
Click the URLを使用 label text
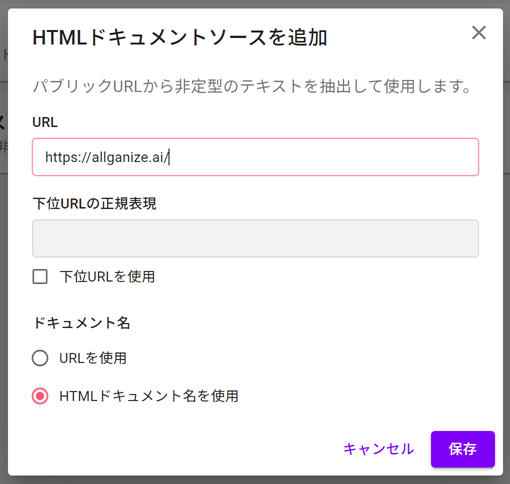[93, 358]
